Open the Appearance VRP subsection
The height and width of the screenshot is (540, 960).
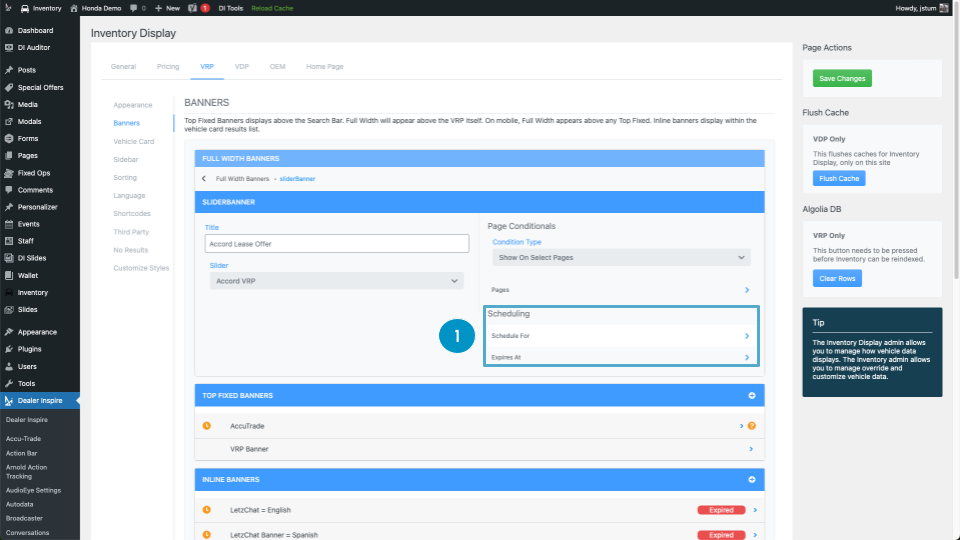click(132, 105)
